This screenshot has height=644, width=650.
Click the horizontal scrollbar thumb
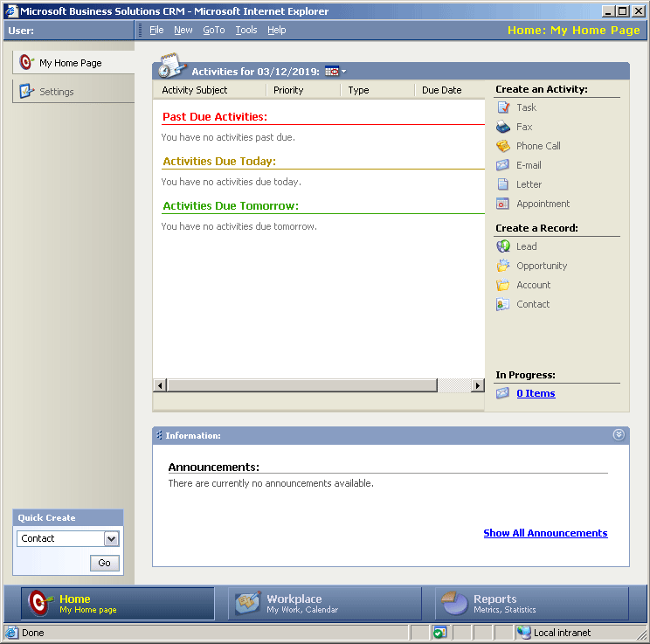pyautogui.click(x=302, y=385)
